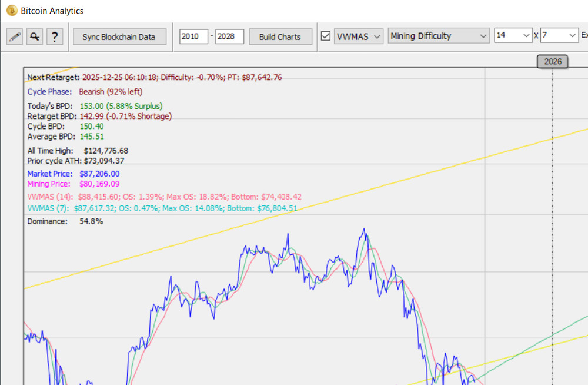Viewport: 588px width, 385px height.
Task: Click the 2028 end year field
Action: pos(229,36)
